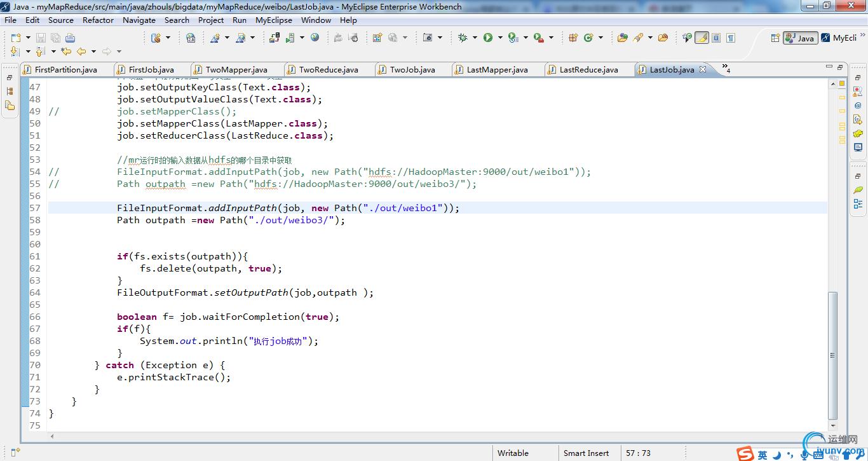Click the camera capture toolbar icon
The height and width of the screenshot is (461, 868).
point(428,38)
